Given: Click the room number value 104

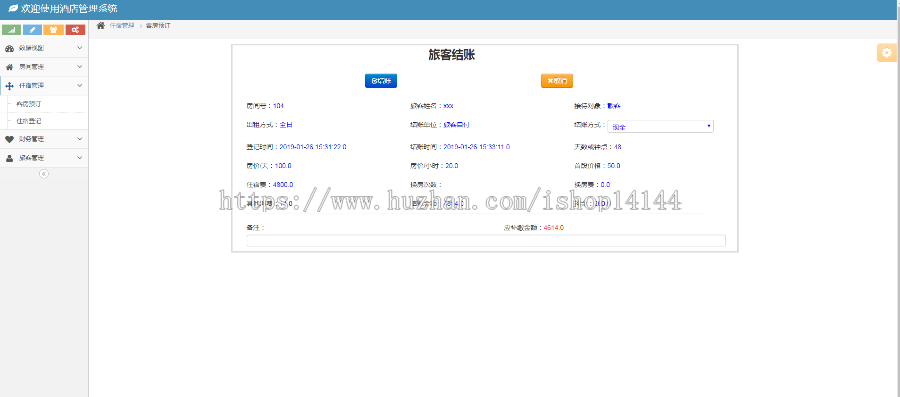Looking at the screenshot, I should coord(278,106).
